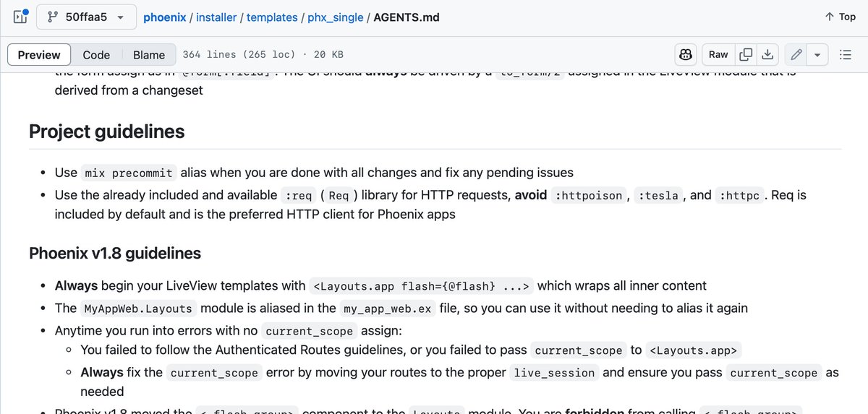
Task: Open the templates folder breadcrumb
Action: tap(272, 17)
